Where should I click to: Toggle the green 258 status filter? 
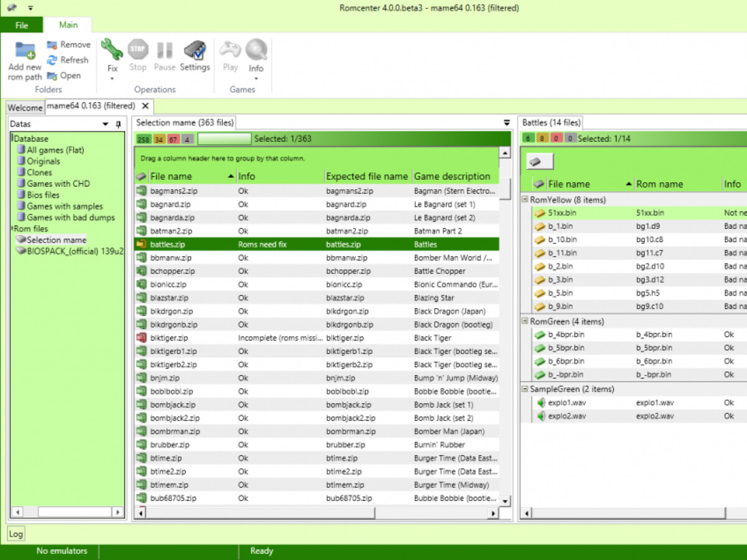pyautogui.click(x=143, y=139)
